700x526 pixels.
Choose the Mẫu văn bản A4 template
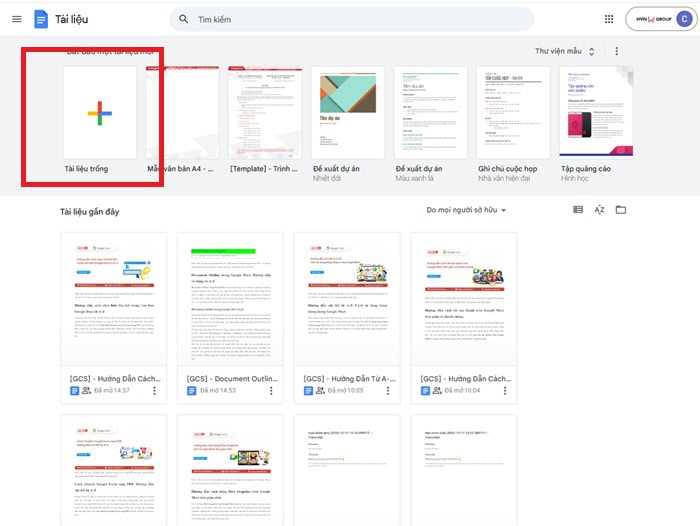(183, 113)
